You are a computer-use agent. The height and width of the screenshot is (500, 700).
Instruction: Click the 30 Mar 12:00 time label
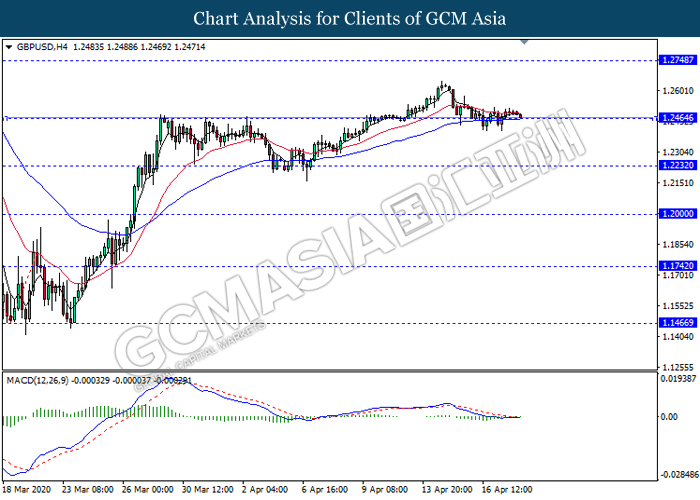[208, 490]
